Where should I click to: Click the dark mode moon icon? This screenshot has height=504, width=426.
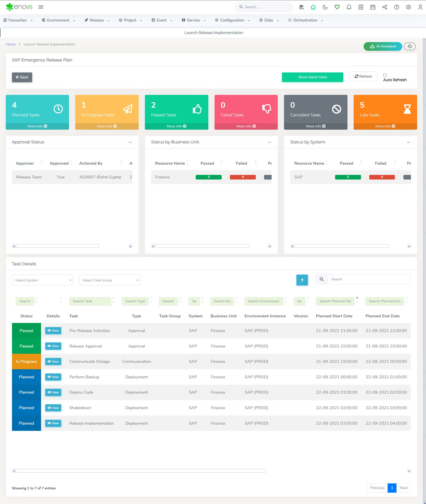click(325, 7)
